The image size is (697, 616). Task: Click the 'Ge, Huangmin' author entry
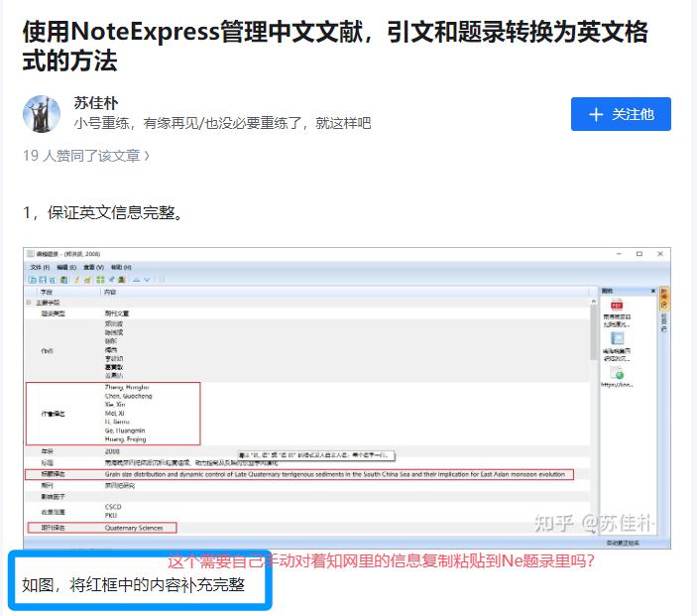click(x=125, y=431)
